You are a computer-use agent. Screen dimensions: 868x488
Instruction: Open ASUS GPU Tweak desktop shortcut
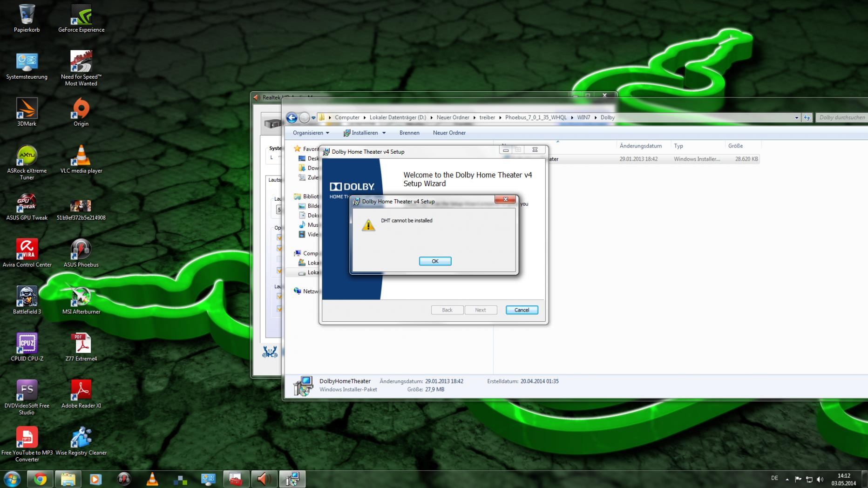pos(27,206)
